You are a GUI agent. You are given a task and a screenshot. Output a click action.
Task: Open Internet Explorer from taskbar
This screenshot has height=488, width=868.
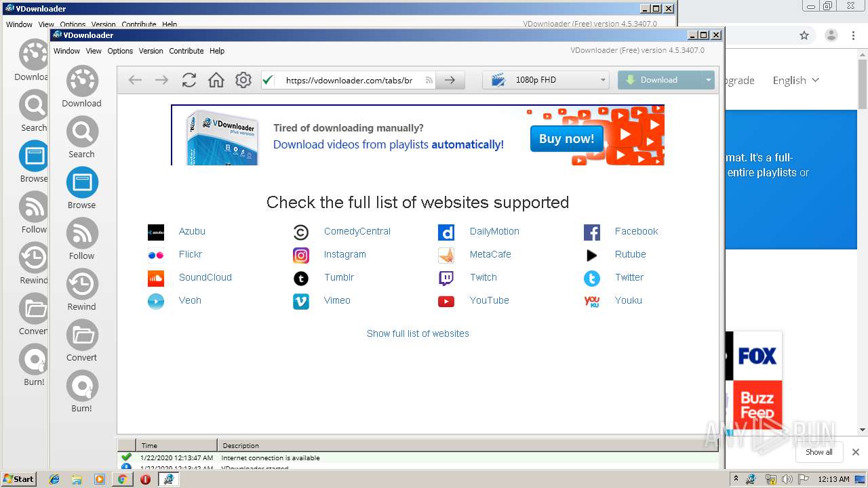click(55, 479)
